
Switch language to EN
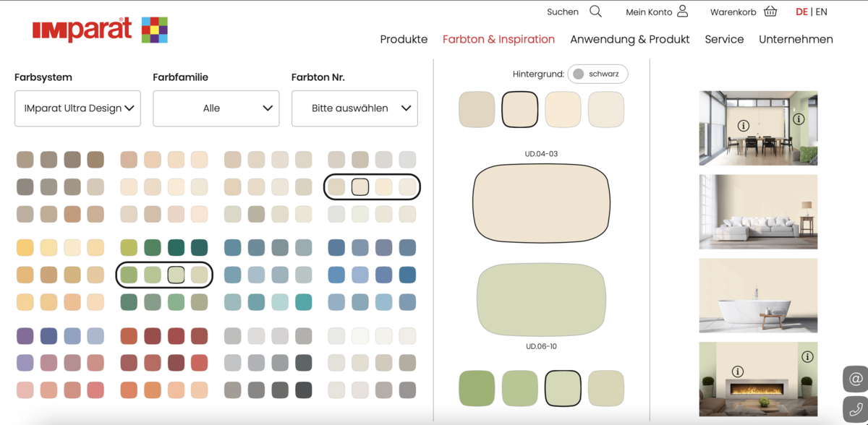(x=821, y=12)
